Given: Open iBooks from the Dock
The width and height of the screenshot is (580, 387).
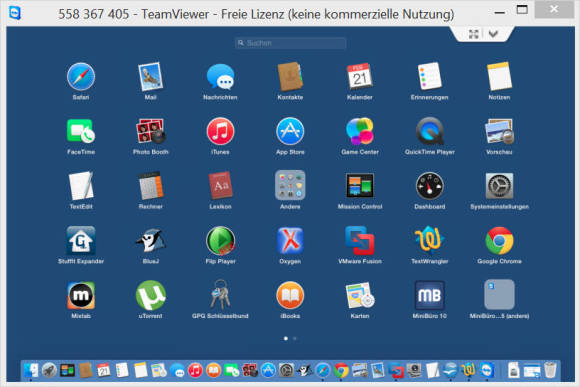Looking at the screenshot, I should tap(213, 370).
